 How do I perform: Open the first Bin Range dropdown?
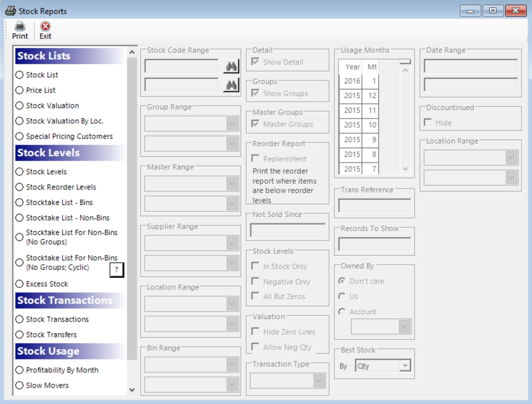(232, 365)
